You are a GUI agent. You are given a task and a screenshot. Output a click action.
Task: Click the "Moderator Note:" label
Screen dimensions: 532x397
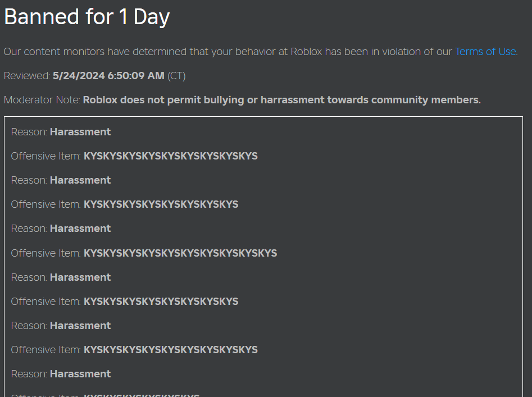click(x=42, y=101)
